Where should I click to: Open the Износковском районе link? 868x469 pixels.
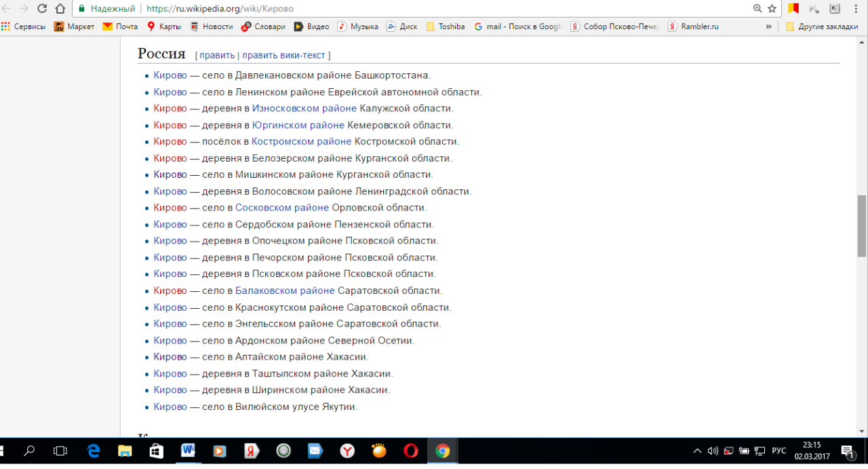[304, 109]
